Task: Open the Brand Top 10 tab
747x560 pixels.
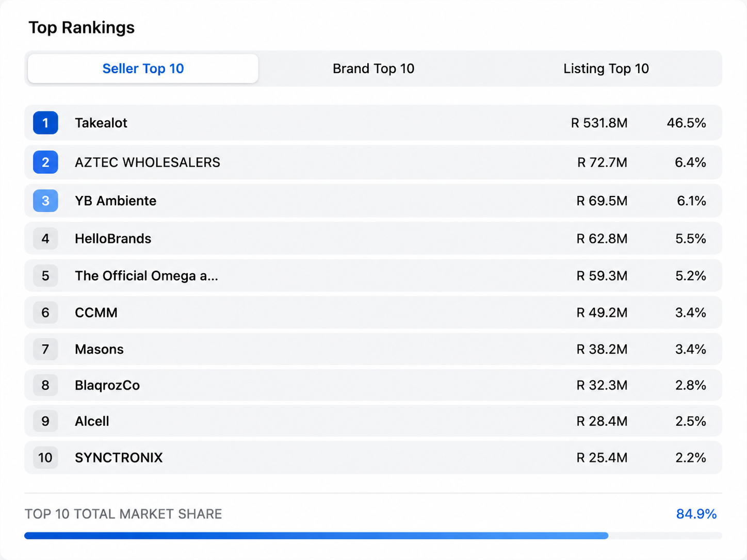Action: 373,69
